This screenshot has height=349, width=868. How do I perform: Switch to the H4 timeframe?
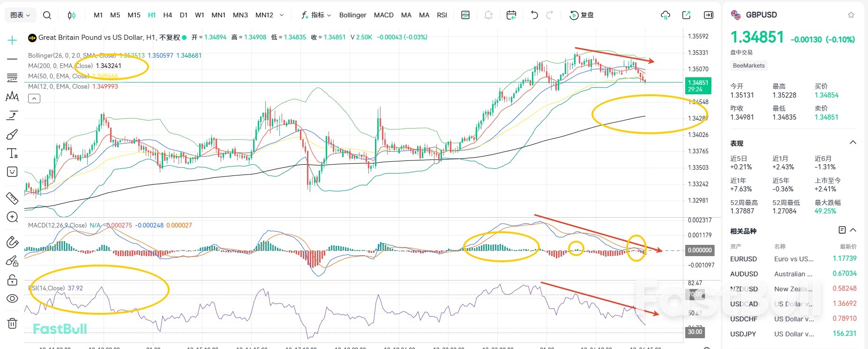(x=167, y=15)
